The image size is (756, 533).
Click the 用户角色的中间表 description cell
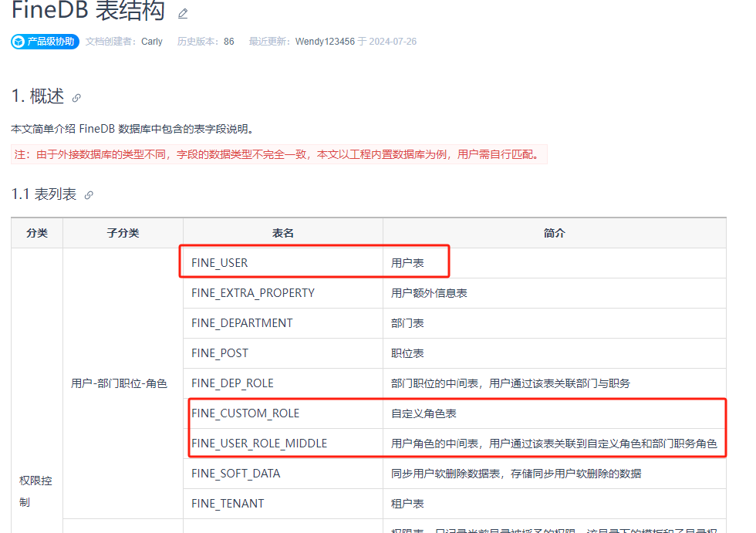555,444
